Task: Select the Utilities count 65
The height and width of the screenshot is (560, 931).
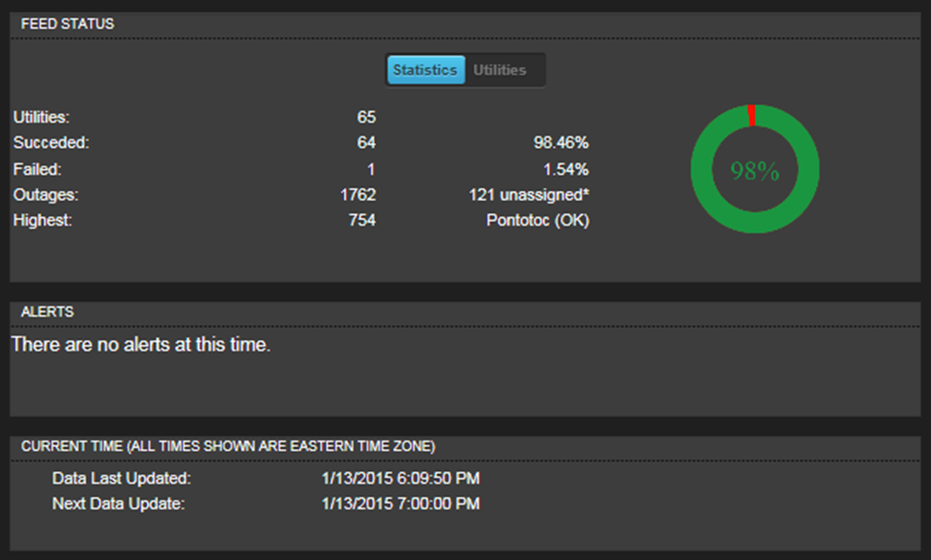Action: (366, 117)
